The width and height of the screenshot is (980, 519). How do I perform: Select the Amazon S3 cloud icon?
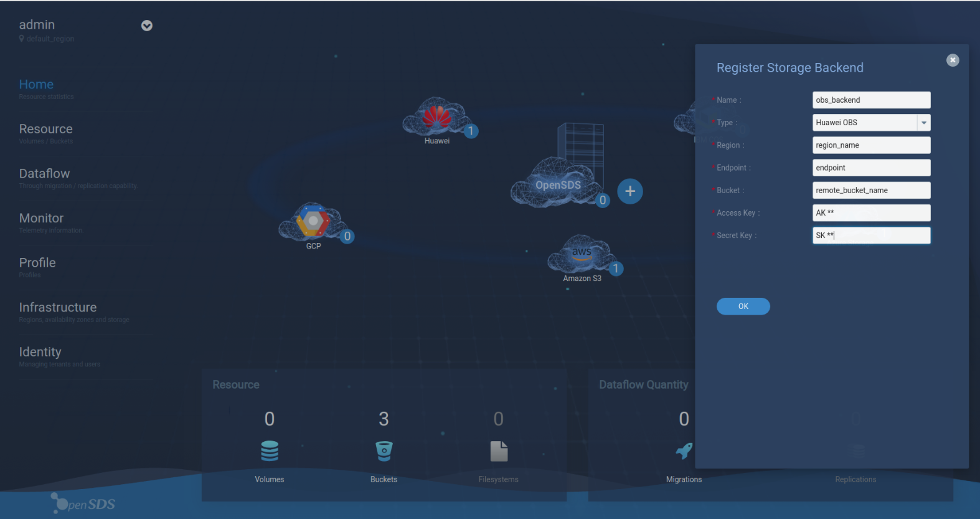[582, 254]
